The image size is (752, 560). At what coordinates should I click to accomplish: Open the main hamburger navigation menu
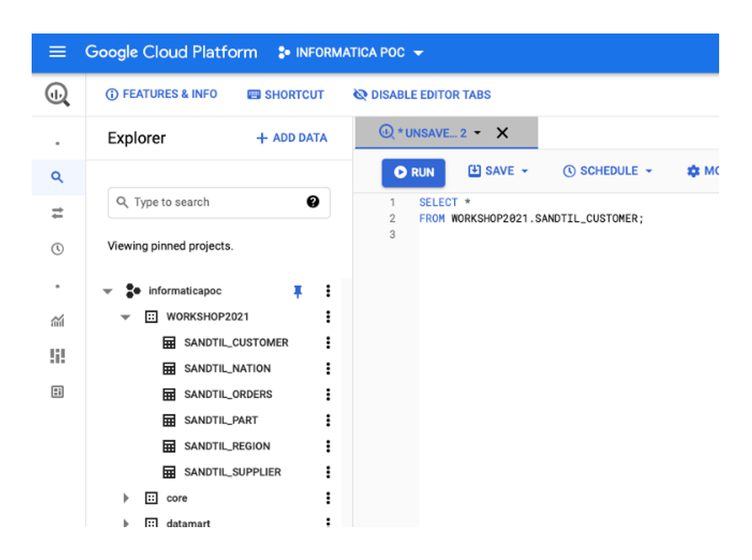57,52
